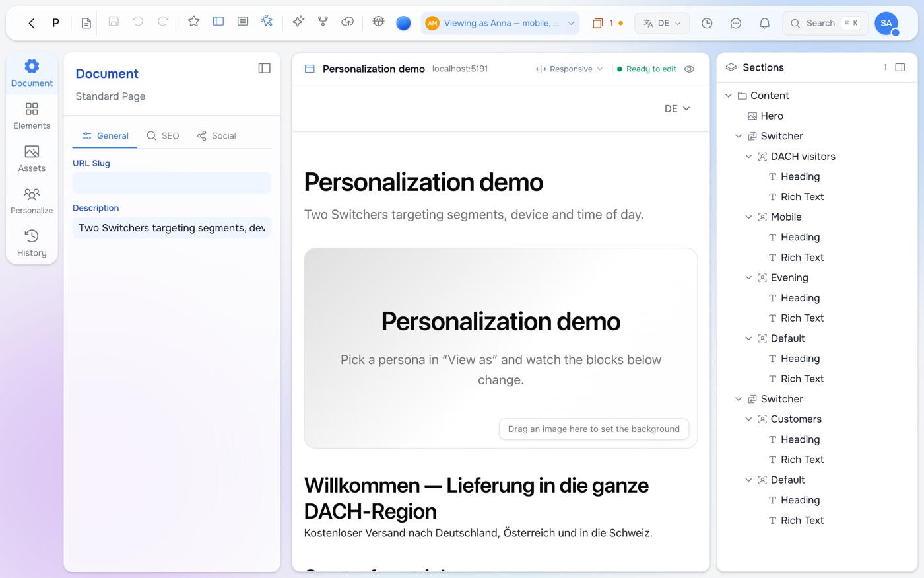Click the Description text field

[x=172, y=228]
